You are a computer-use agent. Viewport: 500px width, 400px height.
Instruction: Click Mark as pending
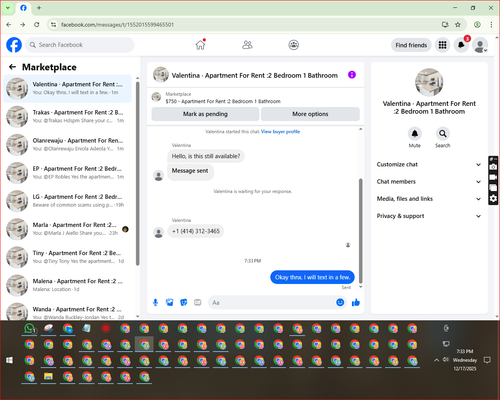pos(205,114)
